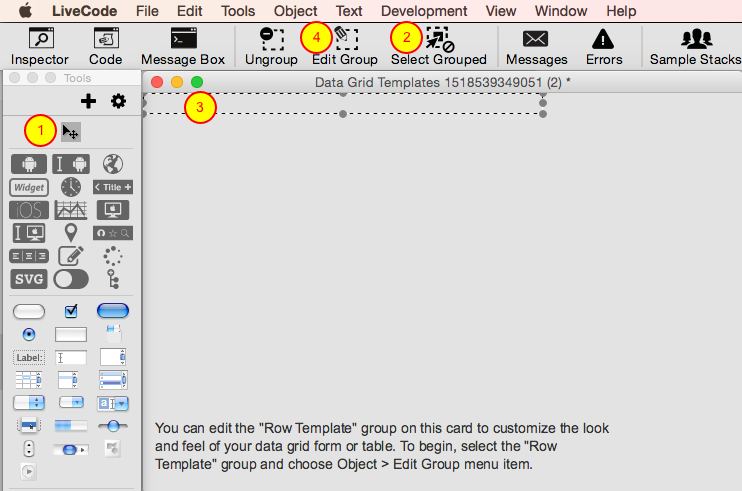742x491 pixels.
Task: Choose the Map pin widget
Action: (x=71, y=233)
